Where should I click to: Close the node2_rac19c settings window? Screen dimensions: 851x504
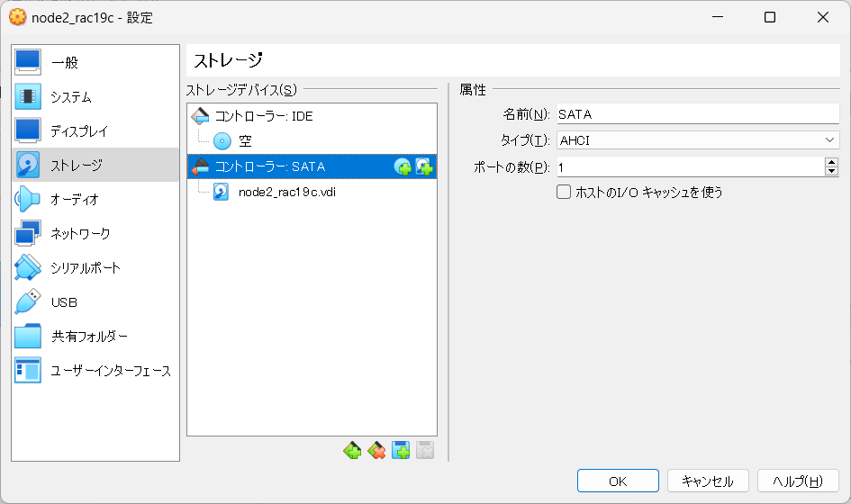[x=823, y=17]
